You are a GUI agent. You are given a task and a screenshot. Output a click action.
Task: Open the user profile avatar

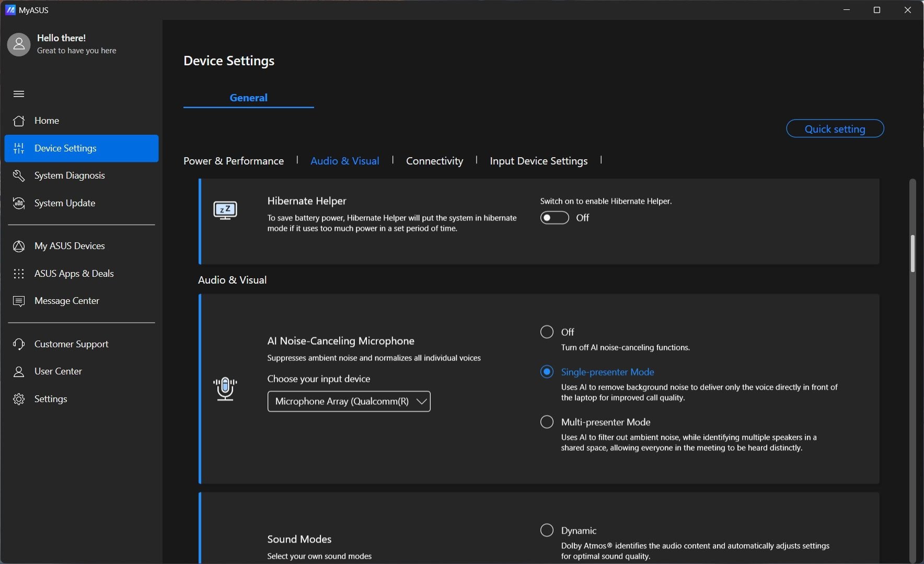click(x=19, y=44)
